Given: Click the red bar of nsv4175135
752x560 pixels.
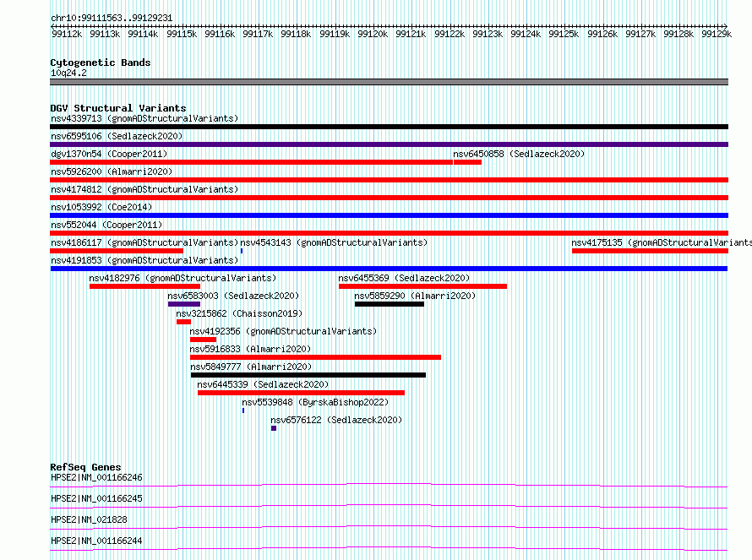Looking at the screenshot, I should (651, 251).
